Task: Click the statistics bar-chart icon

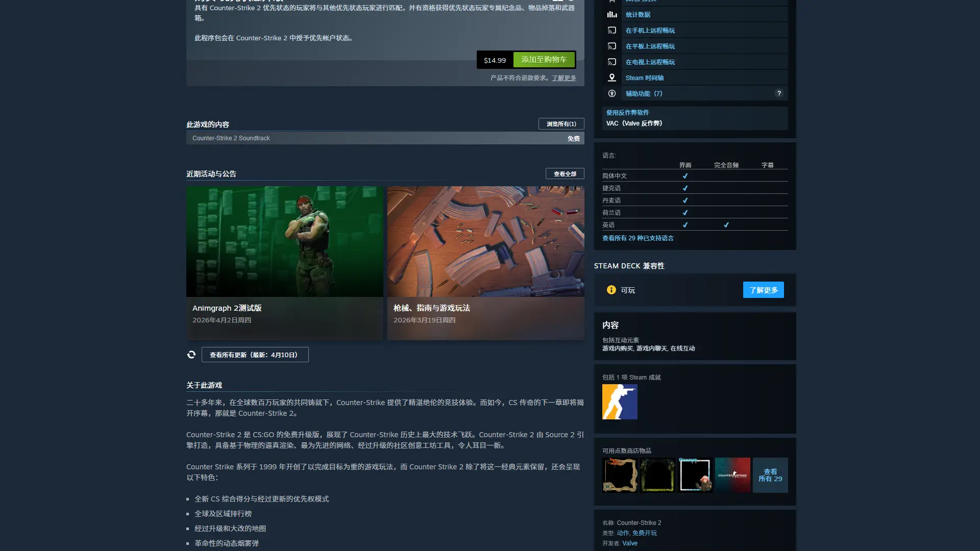Action: 611,14
